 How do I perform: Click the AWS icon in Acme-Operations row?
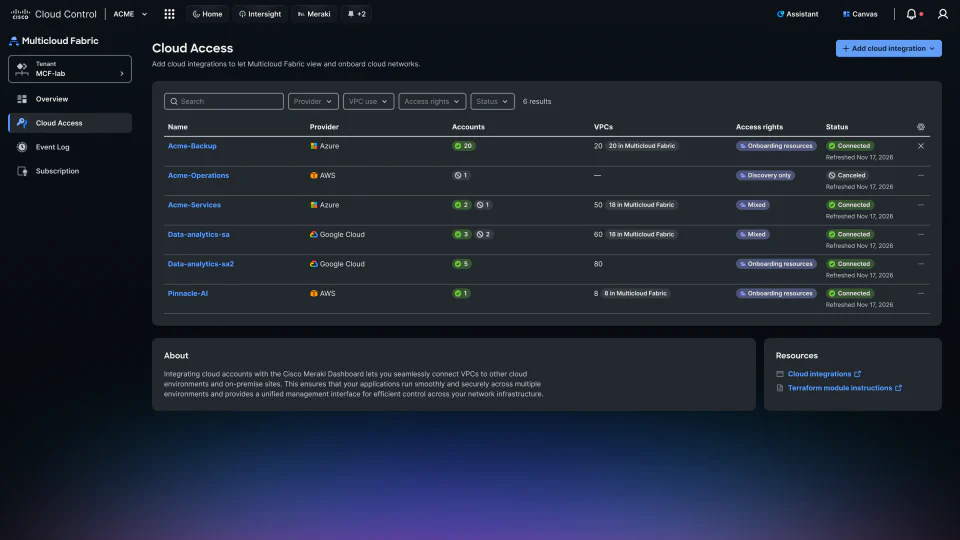coord(313,175)
